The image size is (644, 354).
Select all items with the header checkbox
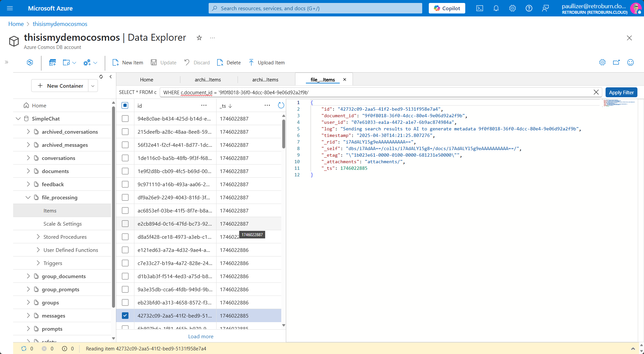125,105
